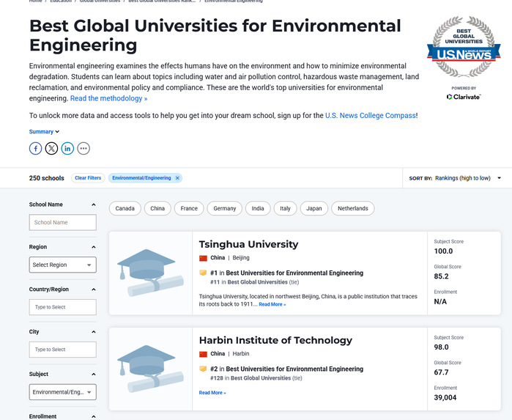Image resolution: width=512 pixels, height=420 pixels.
Task: Select the Germany country filter chip
Action: point(224,208)
